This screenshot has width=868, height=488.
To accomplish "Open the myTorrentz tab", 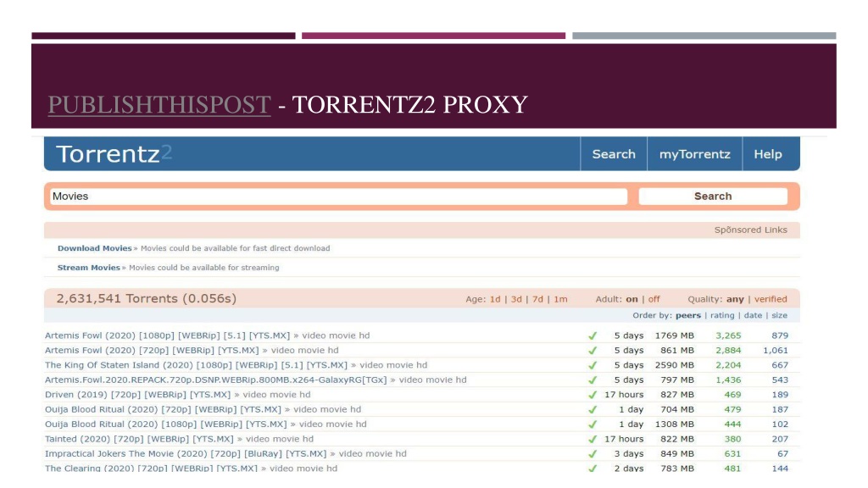I will click(695, 154).
